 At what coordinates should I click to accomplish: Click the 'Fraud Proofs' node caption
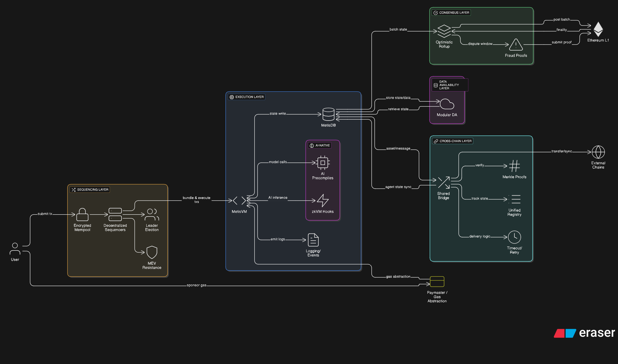coord(516,55)
